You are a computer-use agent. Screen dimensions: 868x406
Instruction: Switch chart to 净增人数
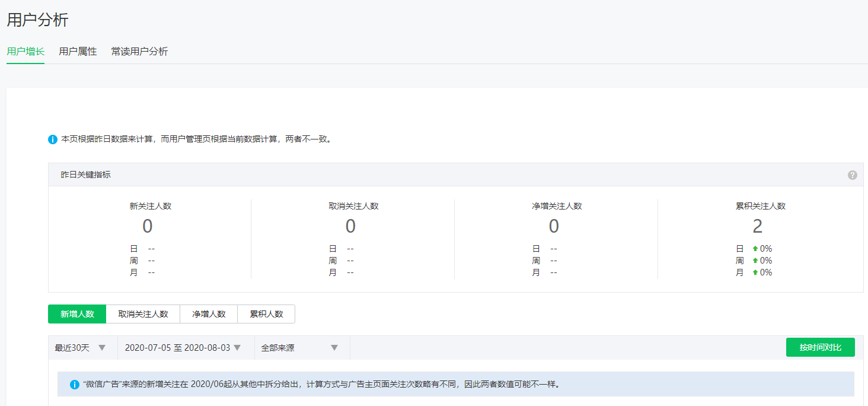[x=209, y=314]
